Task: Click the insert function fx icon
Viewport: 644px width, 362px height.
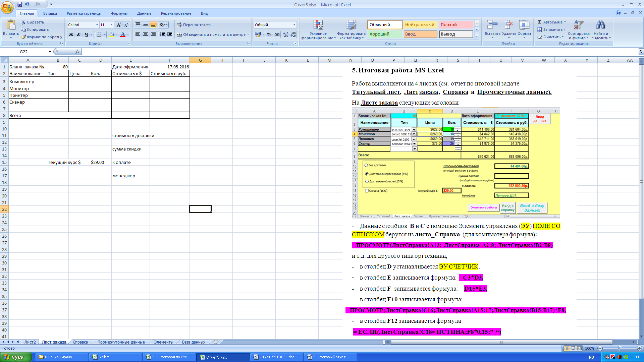Action: pos(77,52)
